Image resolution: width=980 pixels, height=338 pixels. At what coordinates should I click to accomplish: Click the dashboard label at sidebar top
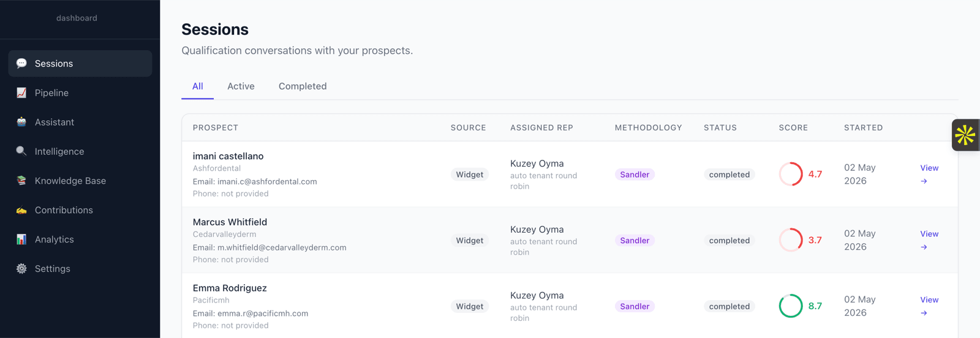[x=77, y=18]
